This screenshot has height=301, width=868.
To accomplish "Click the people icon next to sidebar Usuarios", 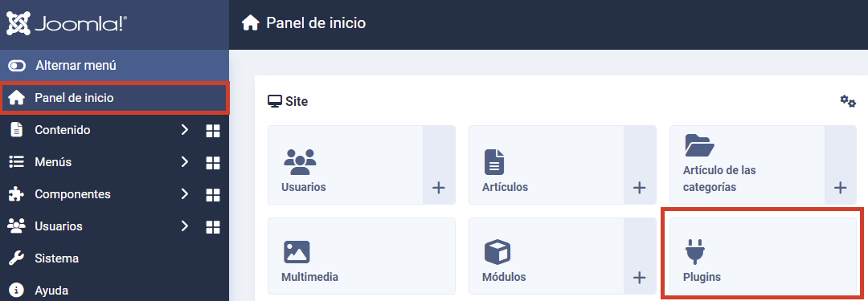I will pos(17,226).
